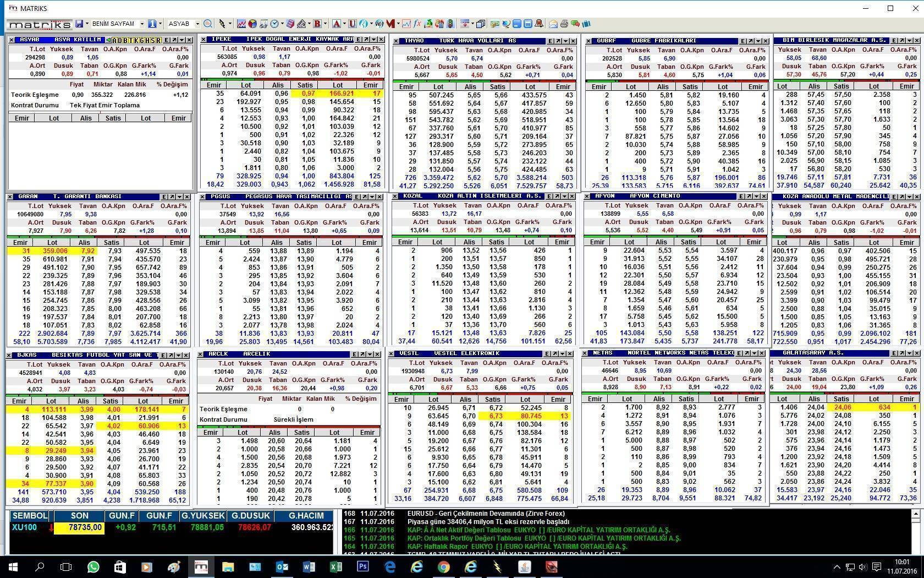Click the traffic light icon in toolbar

point(450,24)
